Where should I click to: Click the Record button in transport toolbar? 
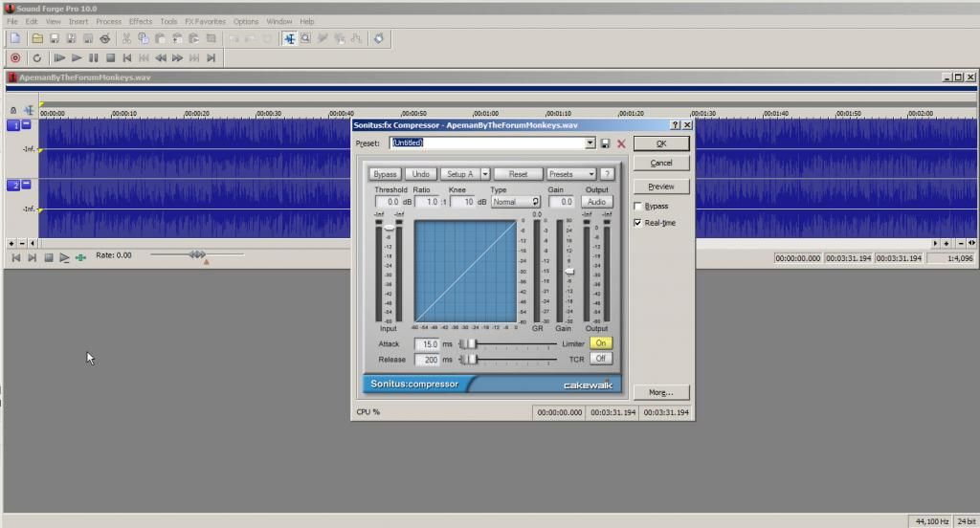[x=14, y=58]
